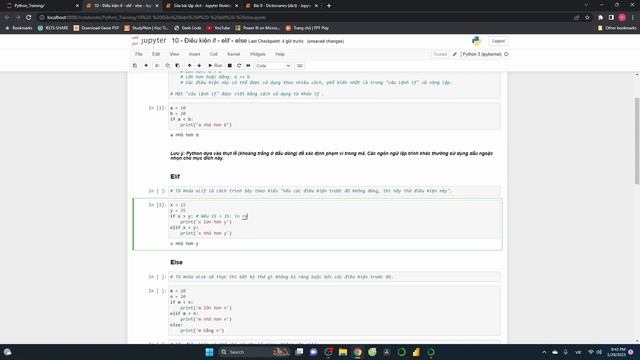
Task: Save and checkpoint the notebook
Action: pyautogui.click(x=135, y=66)
